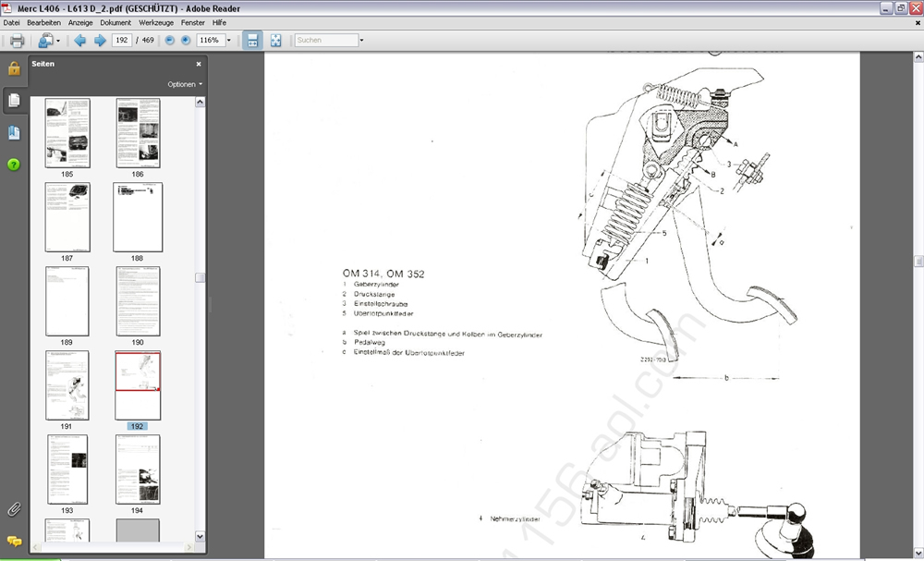Select page 194 thumbnail

(x=138, y=470)
